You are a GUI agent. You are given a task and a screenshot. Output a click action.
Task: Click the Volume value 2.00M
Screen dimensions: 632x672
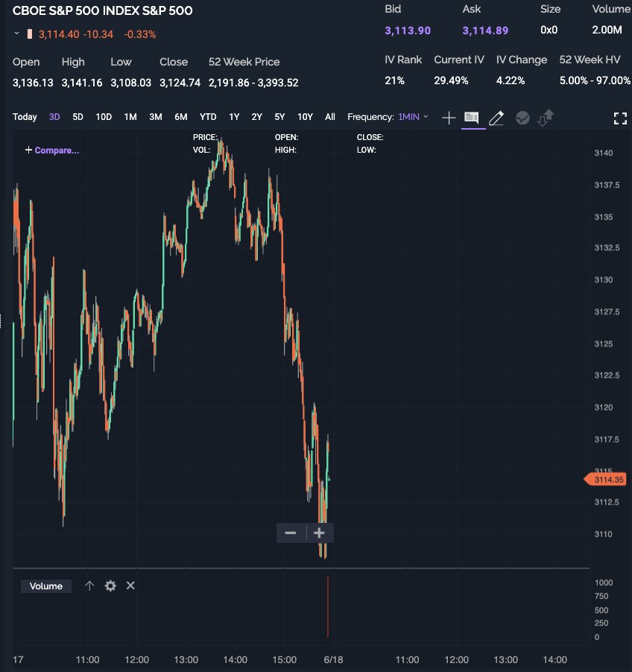tap(607, 30)
